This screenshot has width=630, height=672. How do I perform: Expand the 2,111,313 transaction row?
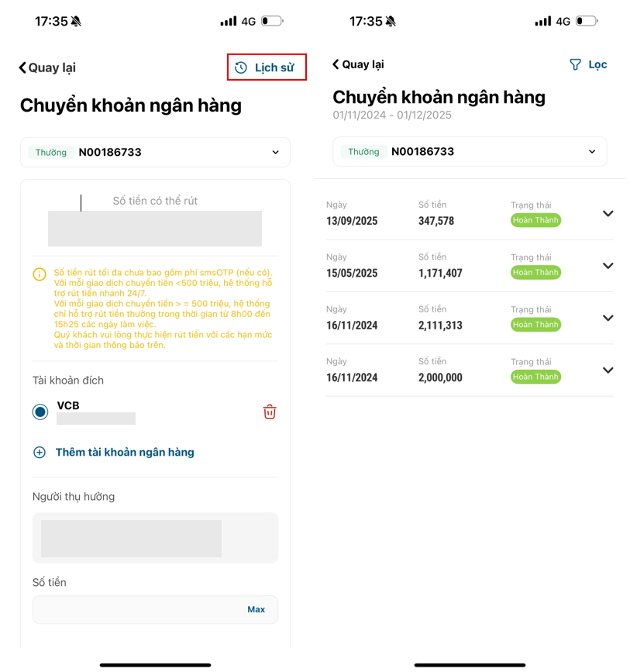click(608, 318)
